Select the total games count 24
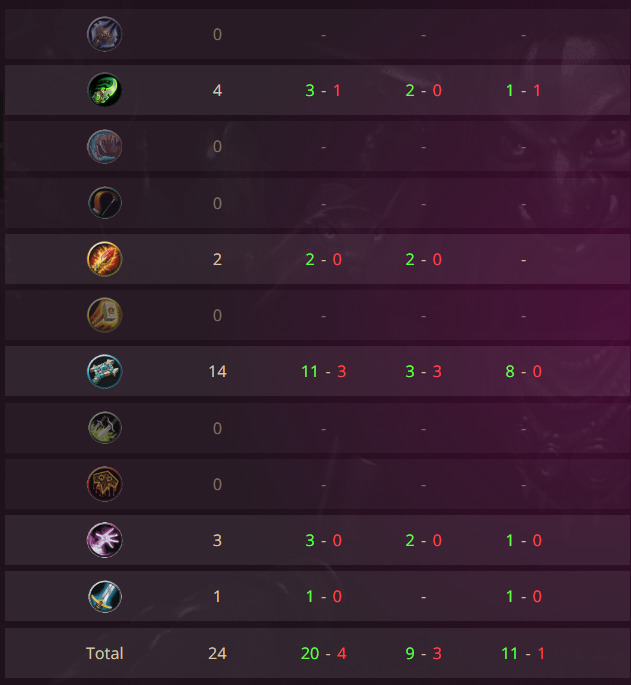Image resolution: width=631 pixels, height=685 pixels. 217,654
